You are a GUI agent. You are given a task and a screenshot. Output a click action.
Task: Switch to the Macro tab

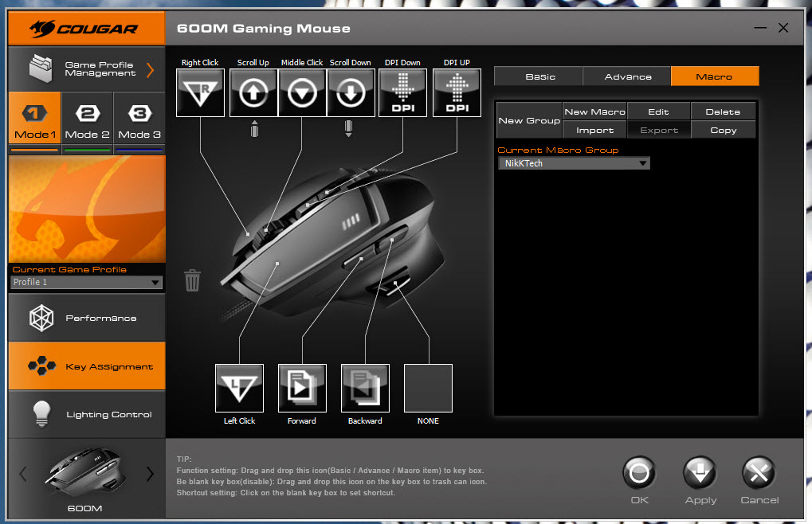pos(715,76)
